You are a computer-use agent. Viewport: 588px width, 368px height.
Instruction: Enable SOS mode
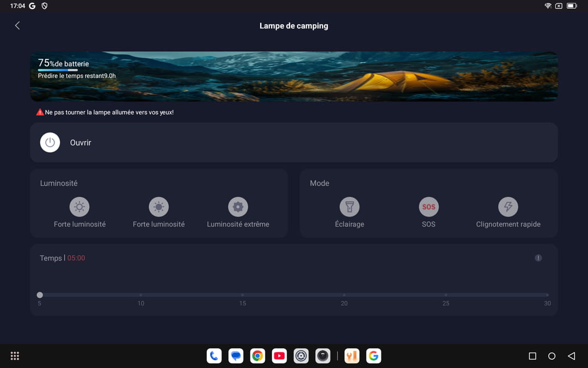pyautogui.click(x=428, y=207)
